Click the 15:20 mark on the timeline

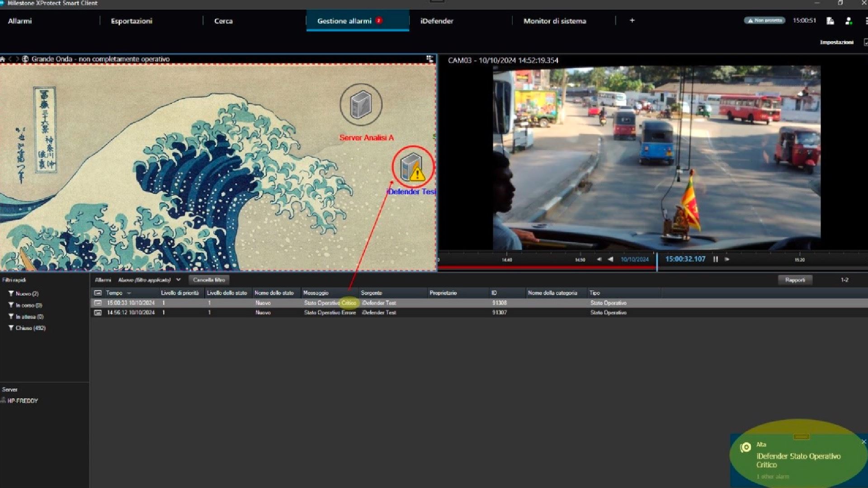click(x=800, y=260)
